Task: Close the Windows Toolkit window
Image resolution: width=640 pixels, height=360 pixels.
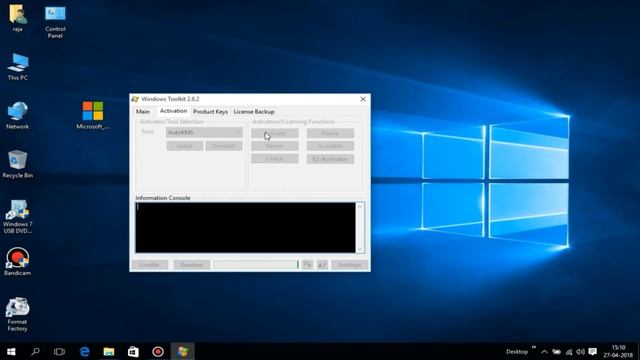Action: [x=363, y=99]
